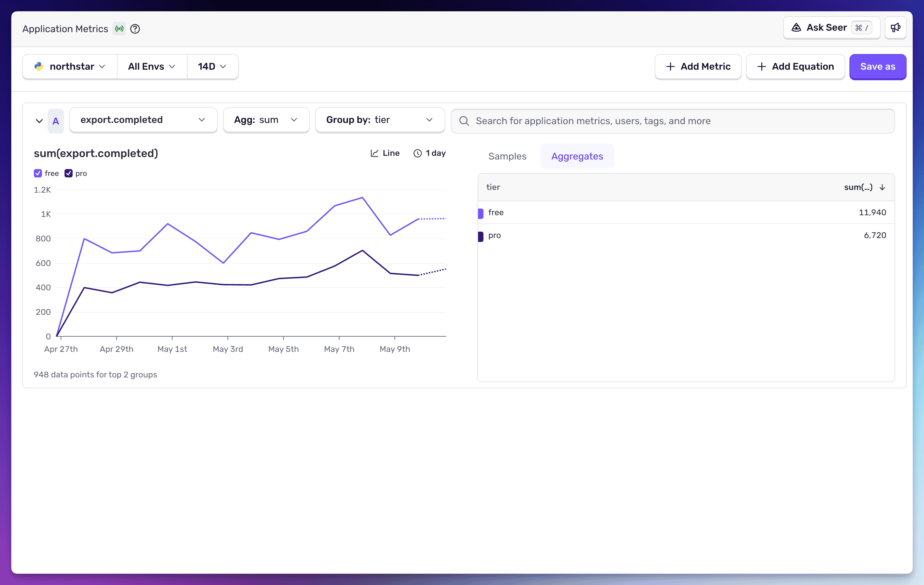Open the export.completed metric dropdown
This screenshot has width=924, height=585.
pos(143,120)
